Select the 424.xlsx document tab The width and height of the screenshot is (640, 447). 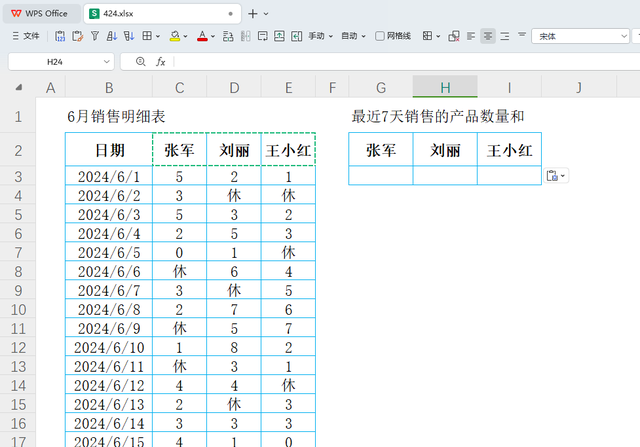tap(162, 13)
